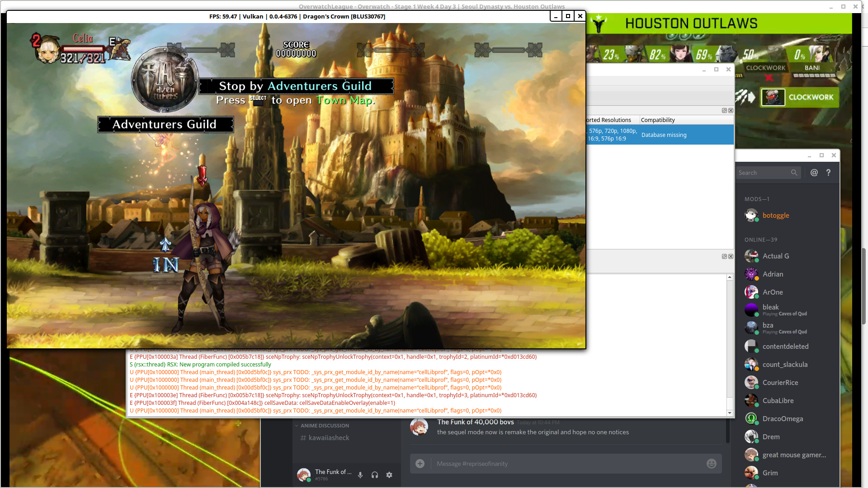868x488 pixels.
Task: Click DracoOmega's avatar icon
Action: click(x=751, y=418)
